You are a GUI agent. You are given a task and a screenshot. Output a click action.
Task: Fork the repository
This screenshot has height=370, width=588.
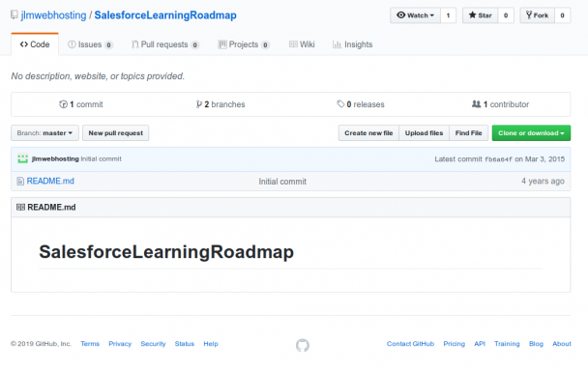(537, 15)
